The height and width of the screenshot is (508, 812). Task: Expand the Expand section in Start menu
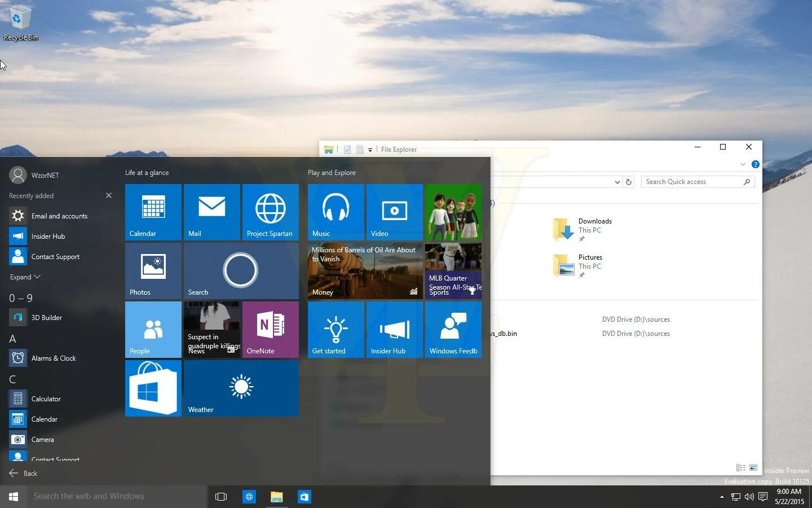[x=25, y=277]
